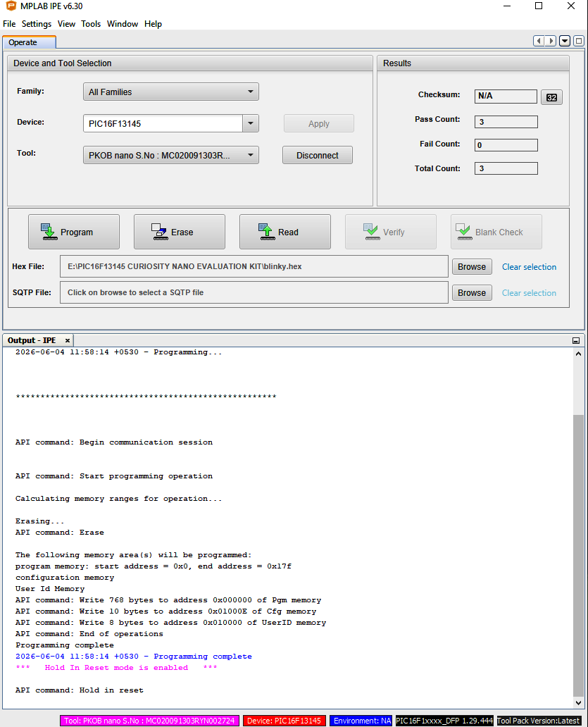The width and height of the screenshot is (588, 727).
Task: Expand the Device combo box arrow
Action: pos(251,123)
